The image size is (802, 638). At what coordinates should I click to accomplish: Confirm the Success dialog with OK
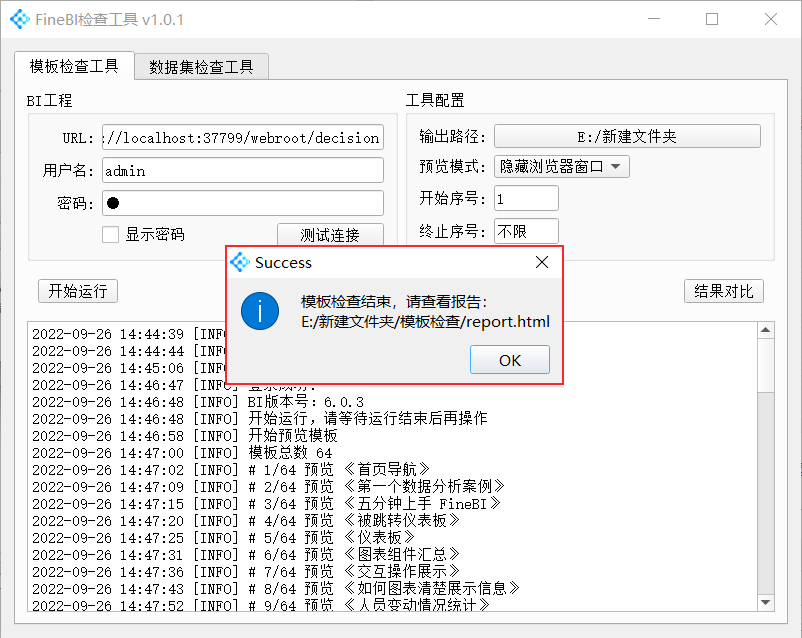pos(510,360)
